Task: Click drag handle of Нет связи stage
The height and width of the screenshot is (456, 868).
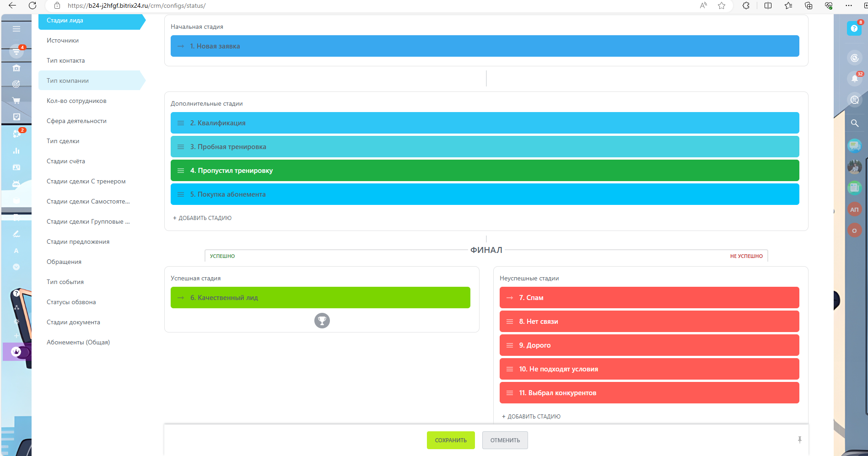Action: coord(510,322)
